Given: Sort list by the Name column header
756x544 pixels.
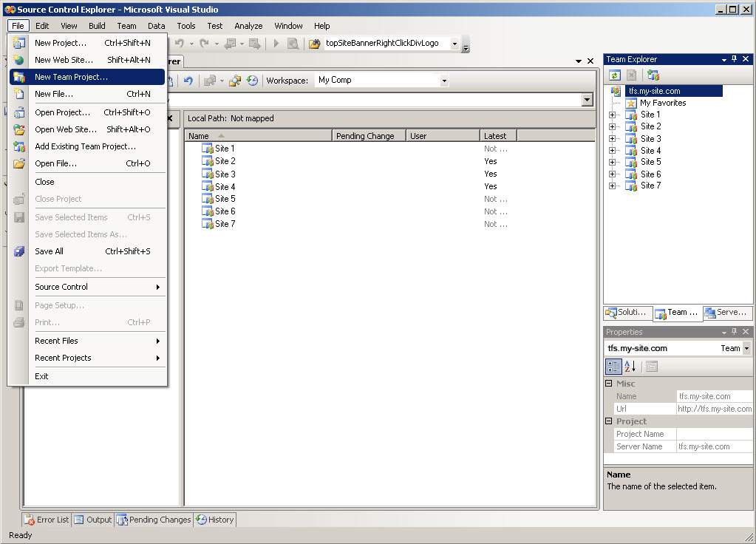Looking at the screenshot, I should (259, 136).
